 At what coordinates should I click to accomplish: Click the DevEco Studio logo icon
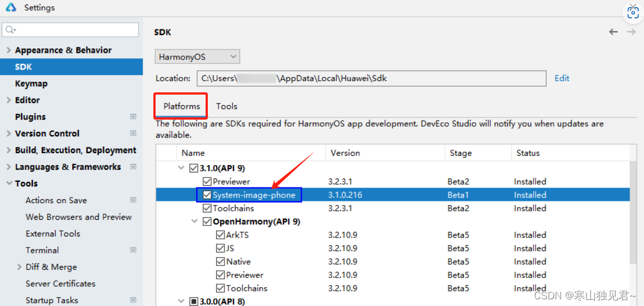pyautogui.click(x=11, y=7)
